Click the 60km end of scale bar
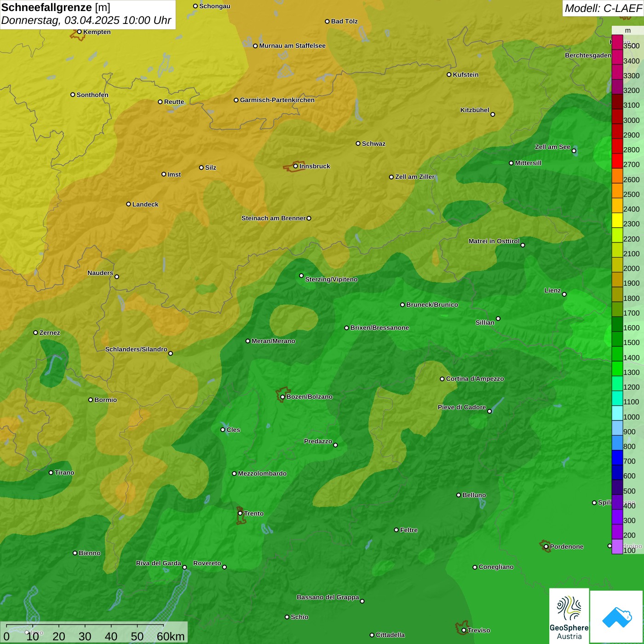The height and width of the screenshot is (644, 644). pyautogui.click(x=171, y=636)
